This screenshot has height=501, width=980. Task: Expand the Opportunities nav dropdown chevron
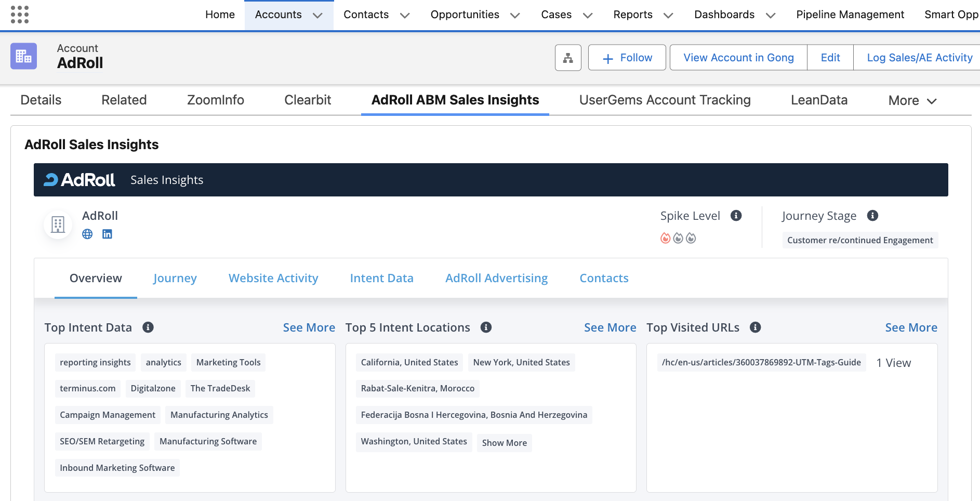(x=515, y=16)
